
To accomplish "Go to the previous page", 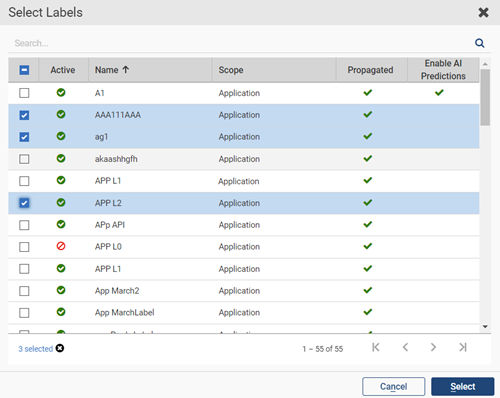I will [405, 347].
